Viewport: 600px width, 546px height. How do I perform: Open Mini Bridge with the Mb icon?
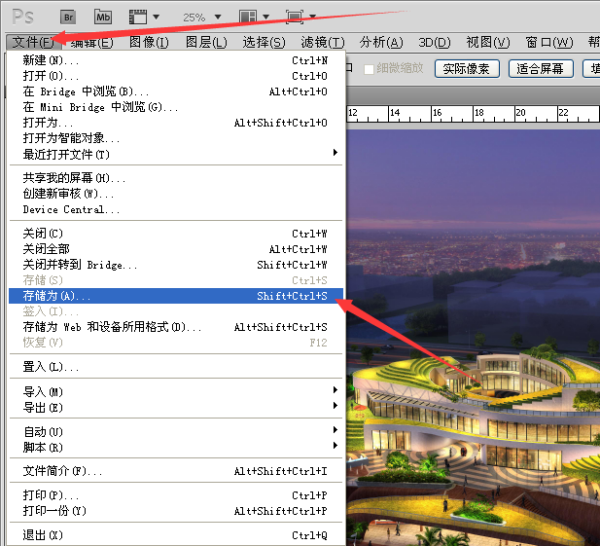103,17
